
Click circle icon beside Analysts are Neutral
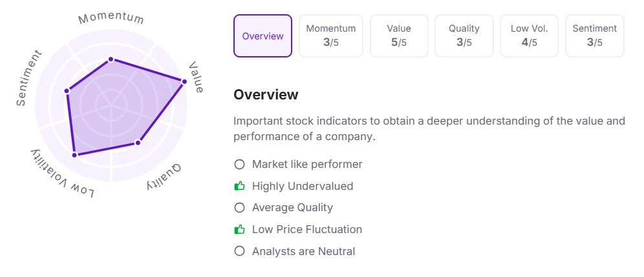[239, 251]
